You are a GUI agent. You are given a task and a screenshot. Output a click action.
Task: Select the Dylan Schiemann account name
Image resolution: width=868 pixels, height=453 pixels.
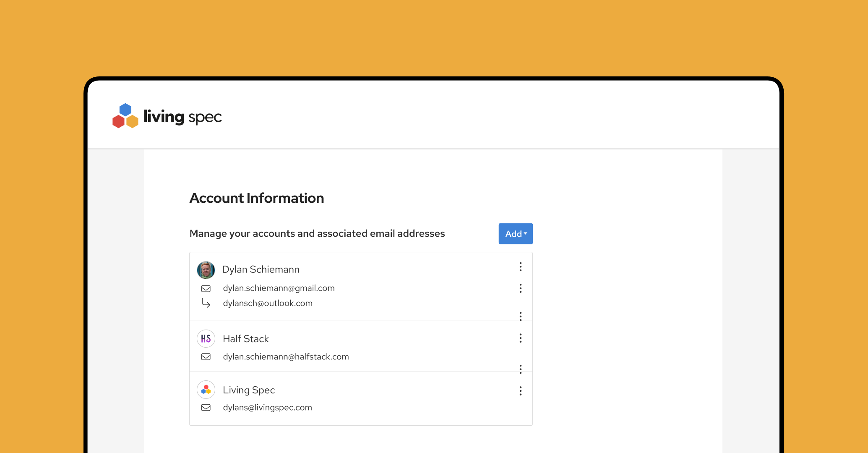261,270
